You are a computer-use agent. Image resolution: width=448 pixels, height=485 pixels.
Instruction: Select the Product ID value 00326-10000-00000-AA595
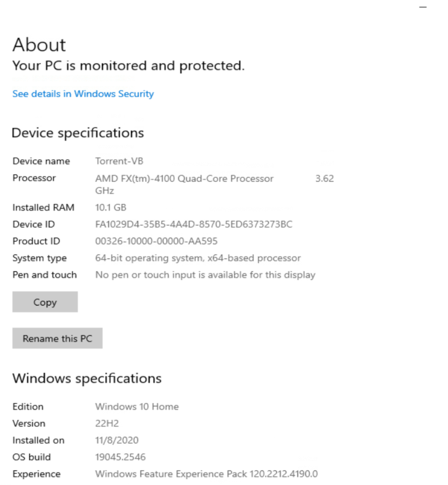tap(156, 241)
